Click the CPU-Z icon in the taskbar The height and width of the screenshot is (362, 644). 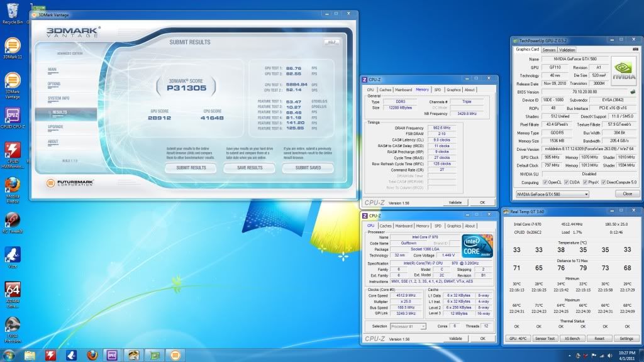112,355
